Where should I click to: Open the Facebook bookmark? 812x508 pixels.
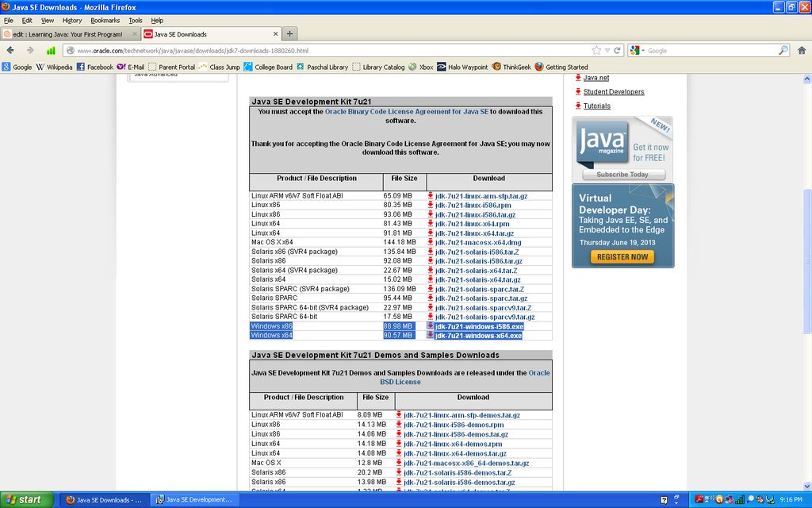(x=95, y=67)
